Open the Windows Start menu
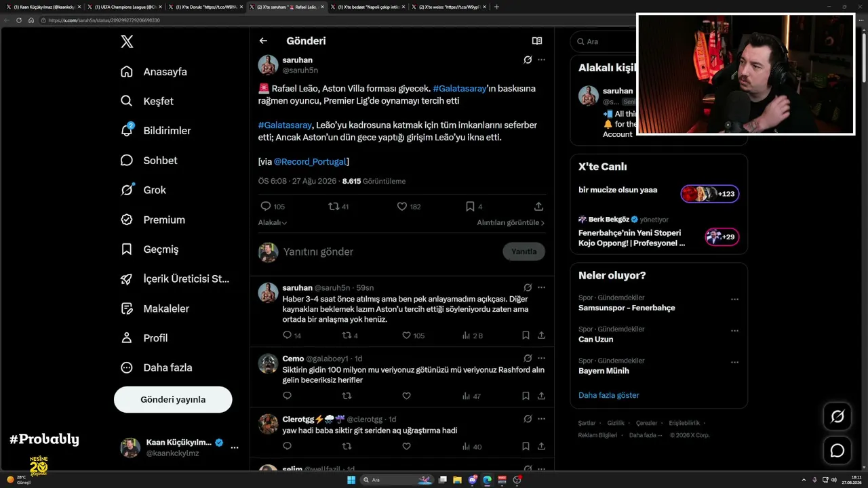 click(351, 480)
